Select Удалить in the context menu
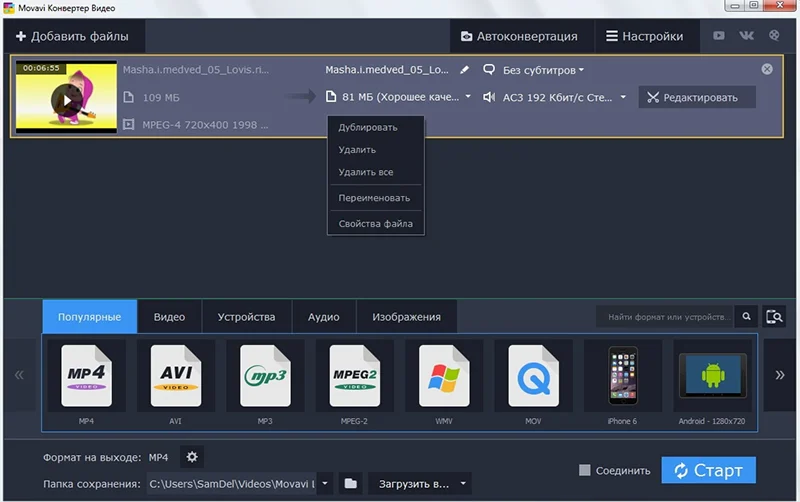This screenshot has width=800, height=502. pos(357,149)
